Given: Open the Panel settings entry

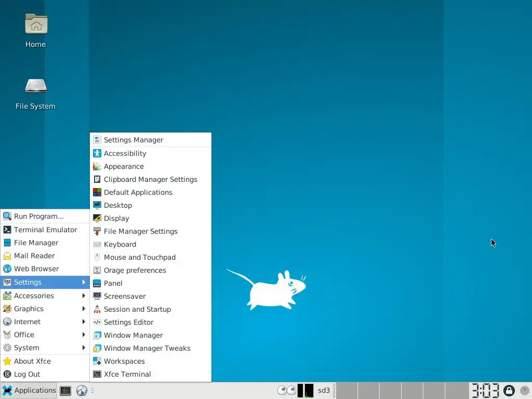Looking at the screenshot, I should click(x=151, y=283).
